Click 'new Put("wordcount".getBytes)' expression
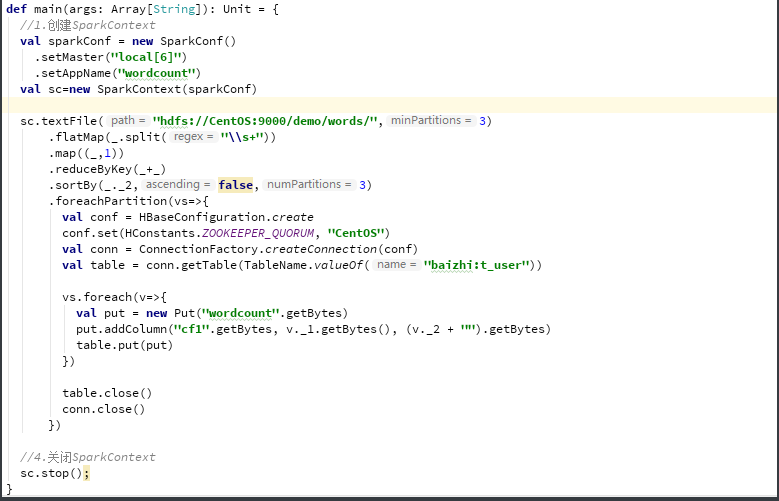779x501 pixels. coord(247,313)
